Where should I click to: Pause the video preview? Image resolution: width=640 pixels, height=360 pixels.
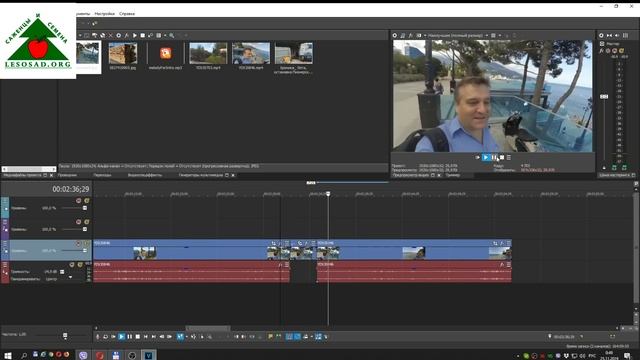494,157
